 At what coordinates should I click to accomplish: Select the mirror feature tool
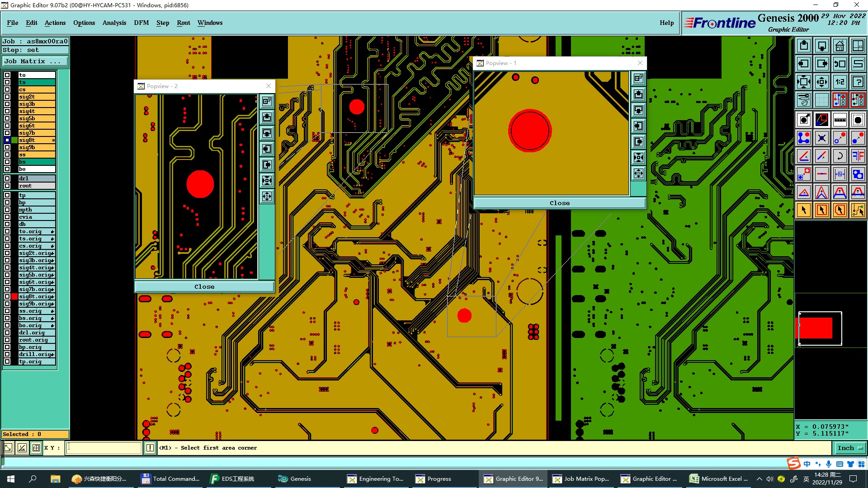tap(858, 156)
